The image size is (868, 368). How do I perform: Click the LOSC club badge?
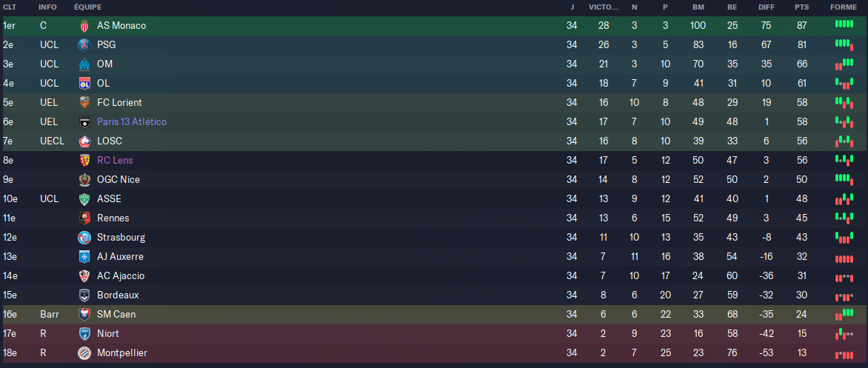point(84,141)
